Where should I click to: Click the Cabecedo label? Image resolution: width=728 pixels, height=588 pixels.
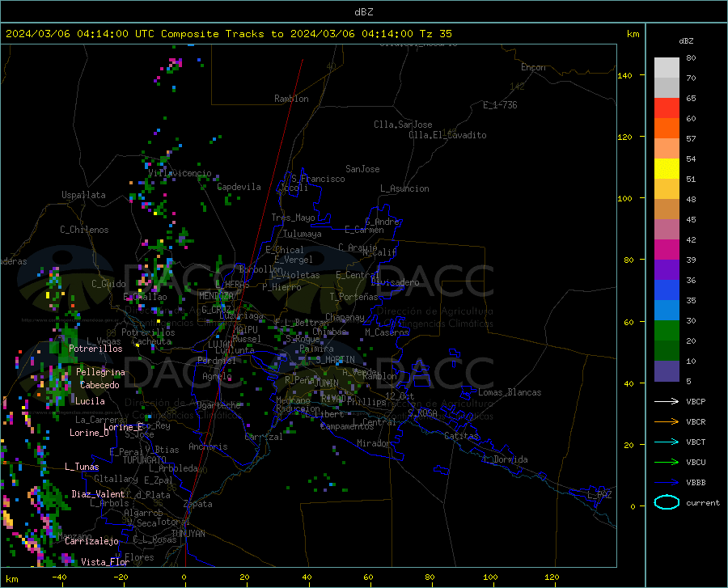[99, 385]
